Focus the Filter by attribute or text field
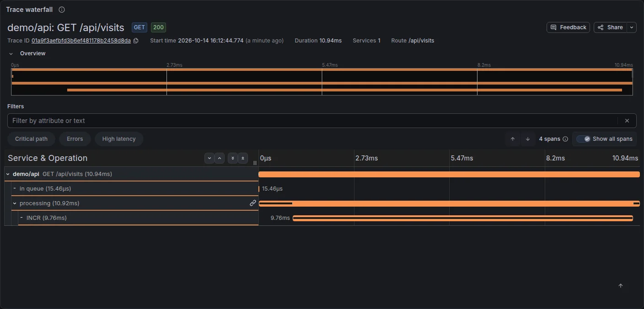Screen dimensions: 644x309 [x=312, y=121]
